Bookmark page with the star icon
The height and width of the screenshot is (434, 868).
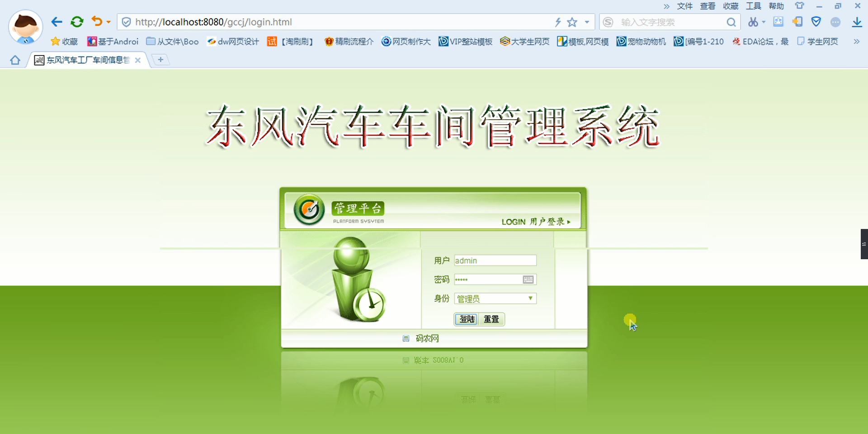[x=572, y=22]
